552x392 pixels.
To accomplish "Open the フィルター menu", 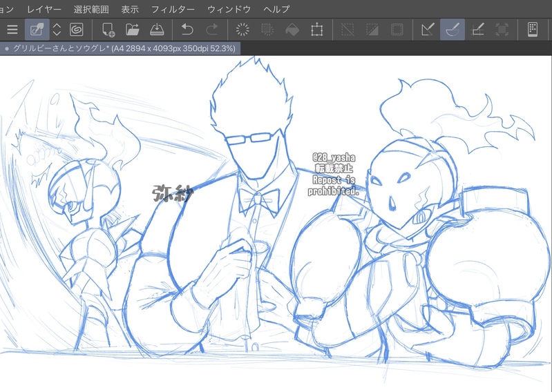I will 173,10.
